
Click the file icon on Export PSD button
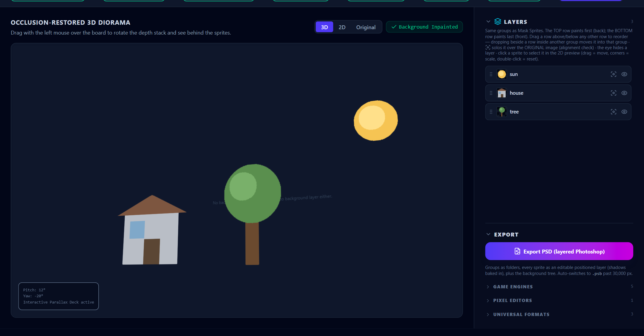tap(517, 251)
